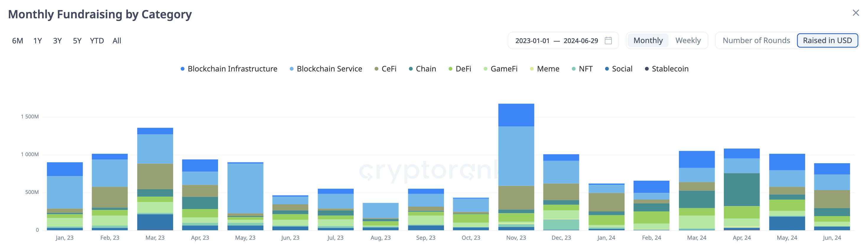Select Raised in USD metric
This screenshot has width=868, height=248.
[x=827, y=41]
